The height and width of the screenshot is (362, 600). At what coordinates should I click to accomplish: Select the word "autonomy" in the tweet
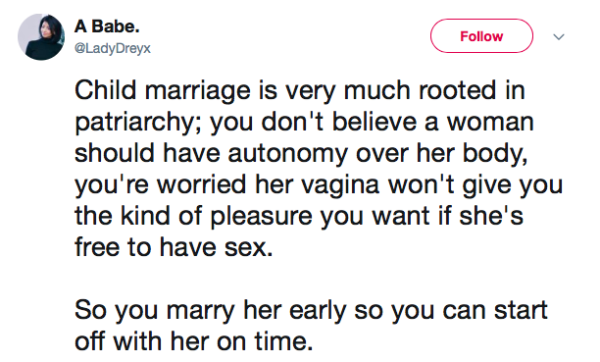point(288,153)
